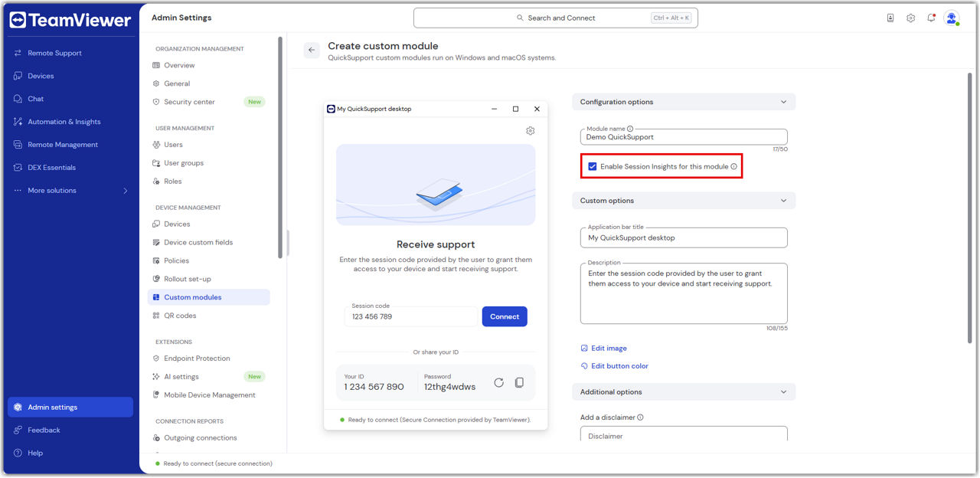Click the Description text area

click(x=684, y=293)
